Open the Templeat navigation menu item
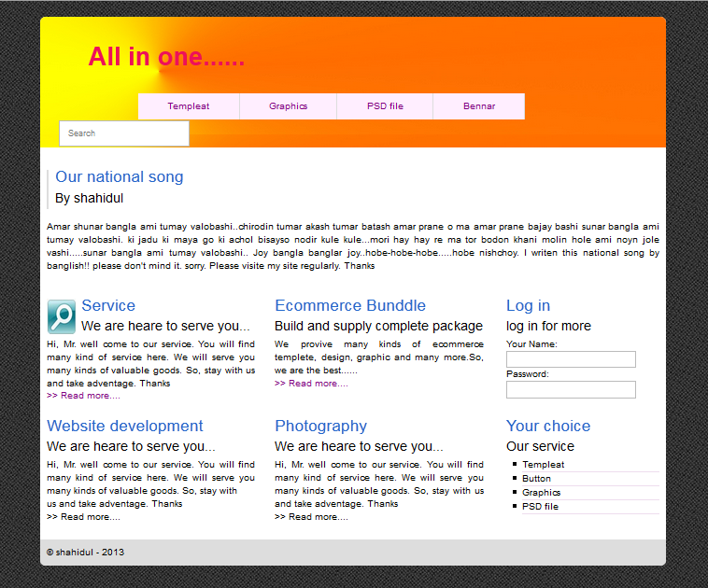708x588 pixels. 189,106
